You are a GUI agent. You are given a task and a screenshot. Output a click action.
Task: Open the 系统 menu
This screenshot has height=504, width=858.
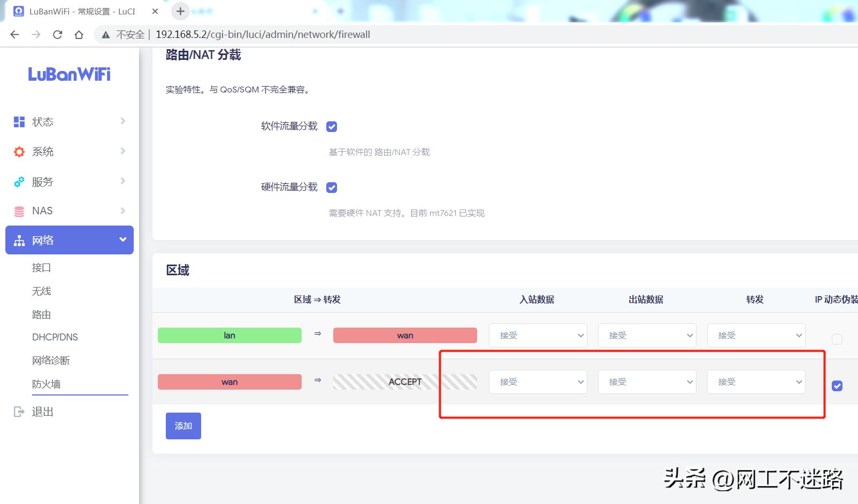click(x=70, y=152)
